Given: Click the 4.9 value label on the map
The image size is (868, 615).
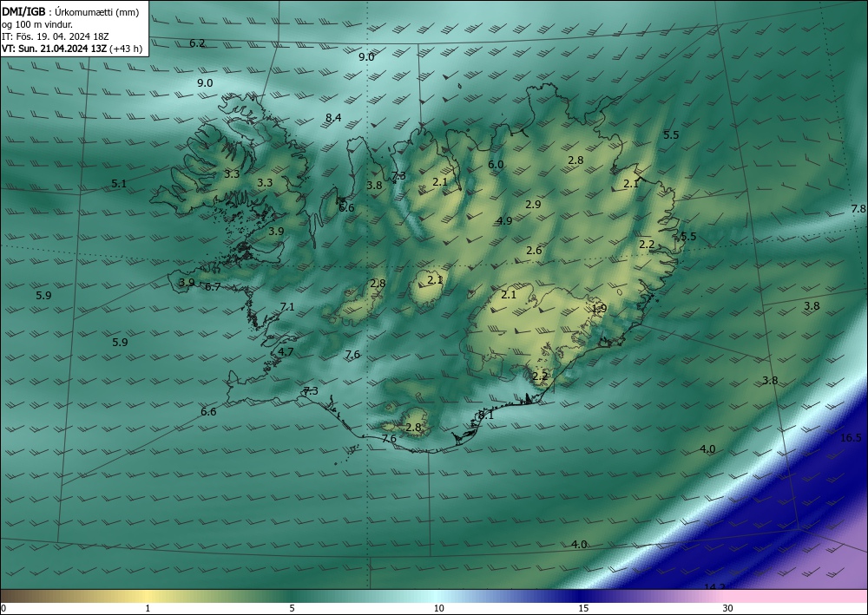Looking at the screenshot, I should [503, 220].
